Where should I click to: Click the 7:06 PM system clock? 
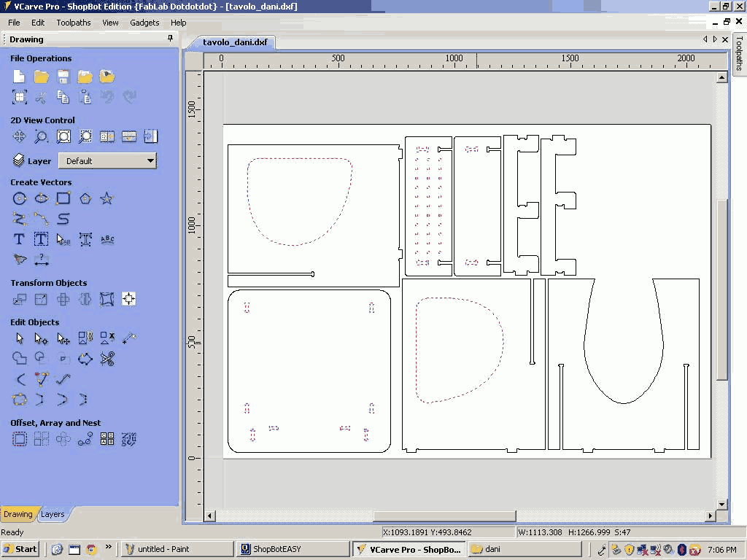coord(721,550)
